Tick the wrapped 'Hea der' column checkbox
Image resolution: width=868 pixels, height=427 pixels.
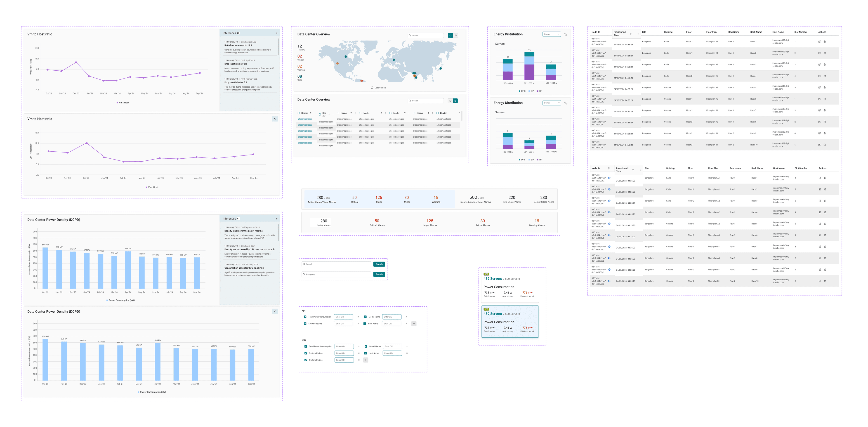click(319, 114)
